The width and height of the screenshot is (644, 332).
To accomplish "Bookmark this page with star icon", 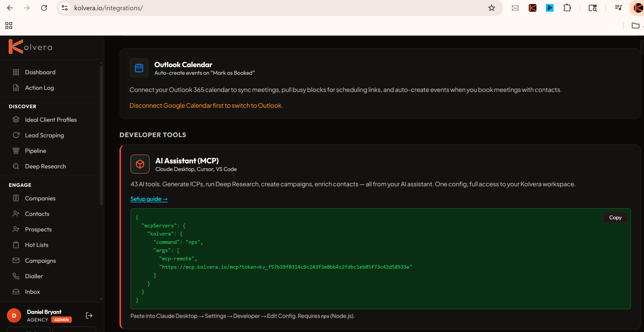I will coord(491,8).
